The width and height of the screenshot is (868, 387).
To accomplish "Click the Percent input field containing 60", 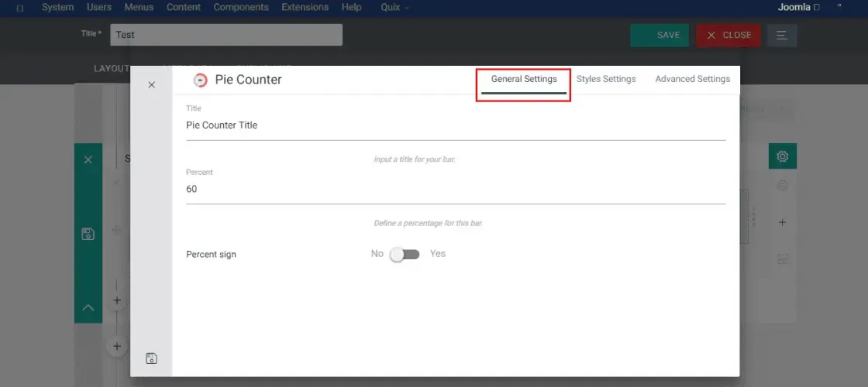I will (x=456, y=190).
